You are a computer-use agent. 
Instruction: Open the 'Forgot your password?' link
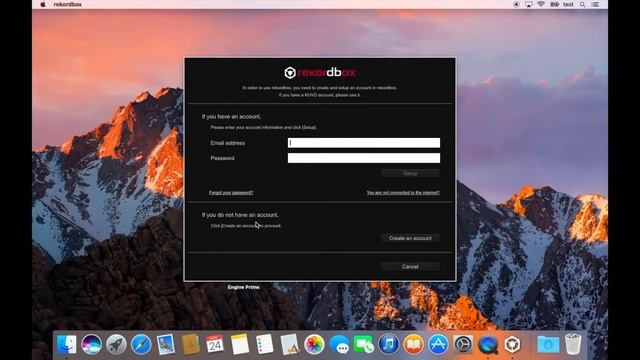231,193
